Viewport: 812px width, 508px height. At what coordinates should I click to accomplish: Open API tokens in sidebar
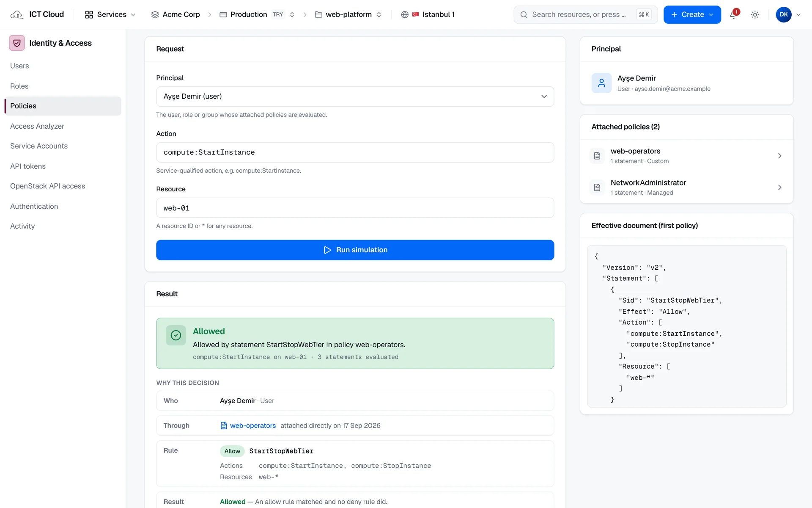point(63,166)
